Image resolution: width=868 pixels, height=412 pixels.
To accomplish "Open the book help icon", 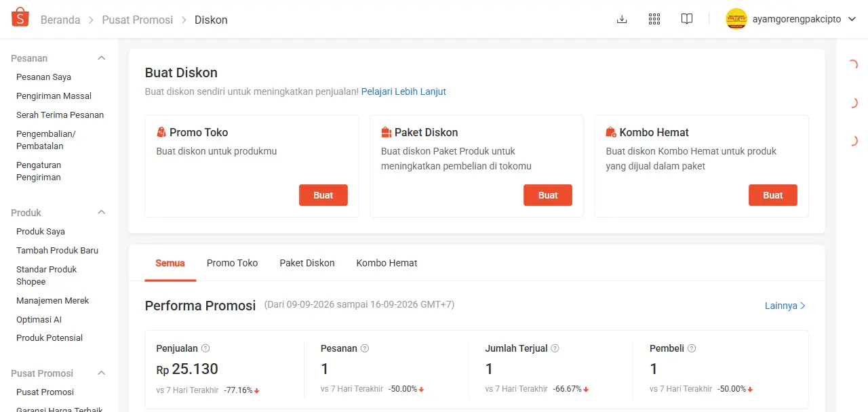I will pyautogui.click(x=687, y=19).
